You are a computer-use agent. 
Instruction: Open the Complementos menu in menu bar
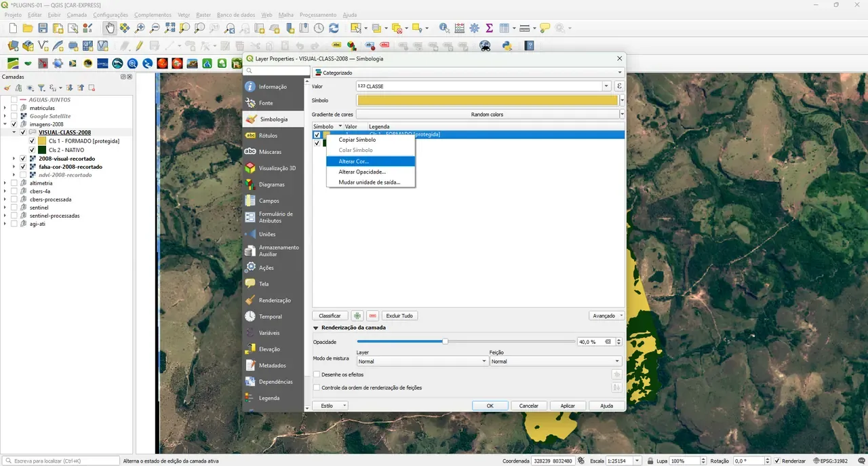coord(153,14)
